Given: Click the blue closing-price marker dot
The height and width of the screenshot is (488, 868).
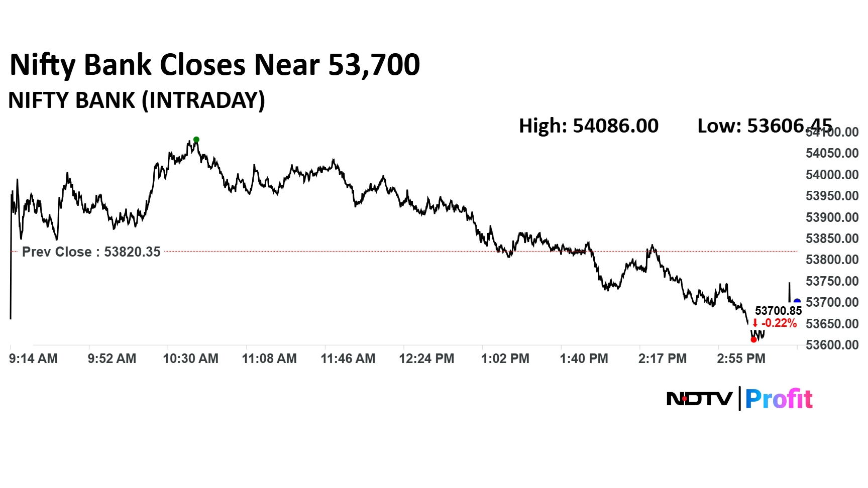Looking at the screenshot, I should pos(797,302).
